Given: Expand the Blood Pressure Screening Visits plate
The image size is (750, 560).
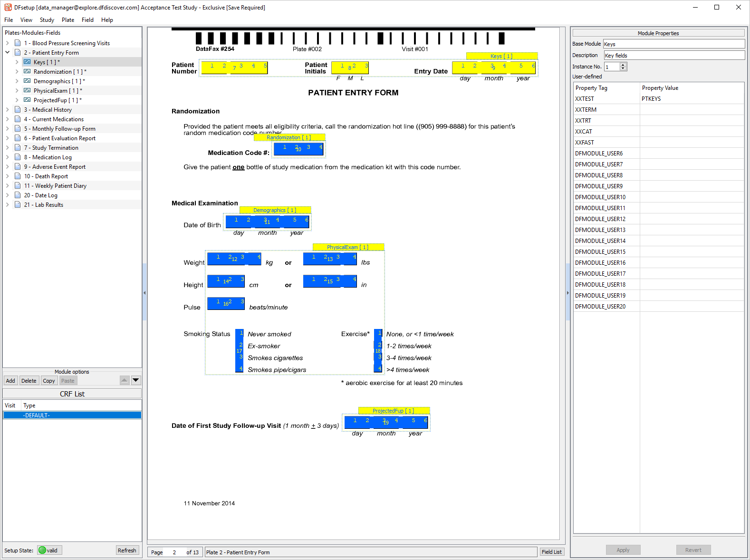Looking at the screenshot, I should click(8, 43).
